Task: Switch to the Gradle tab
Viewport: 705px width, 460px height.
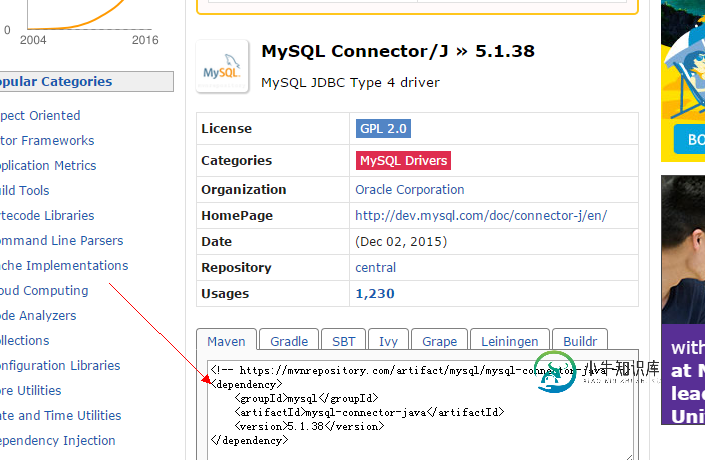Action: pyautogui.click(x=289, y=341)
